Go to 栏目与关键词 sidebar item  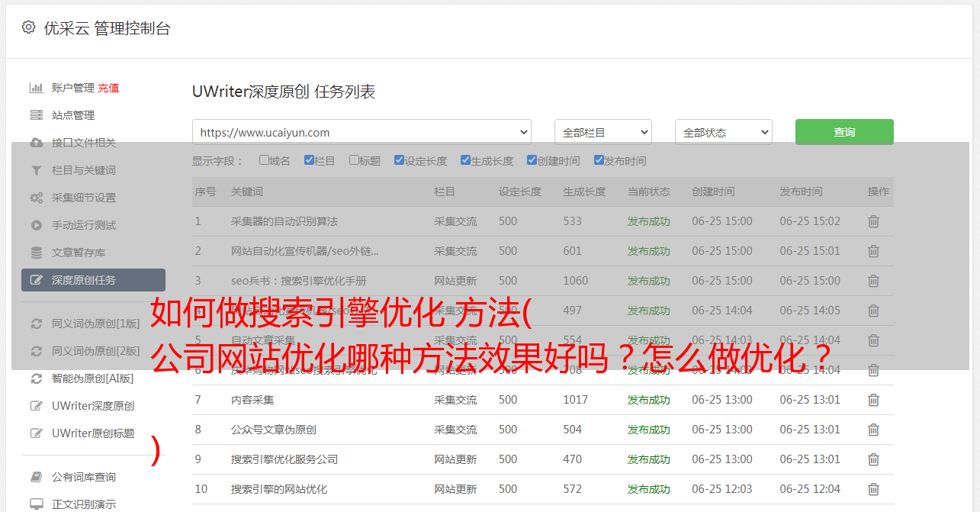84,170
